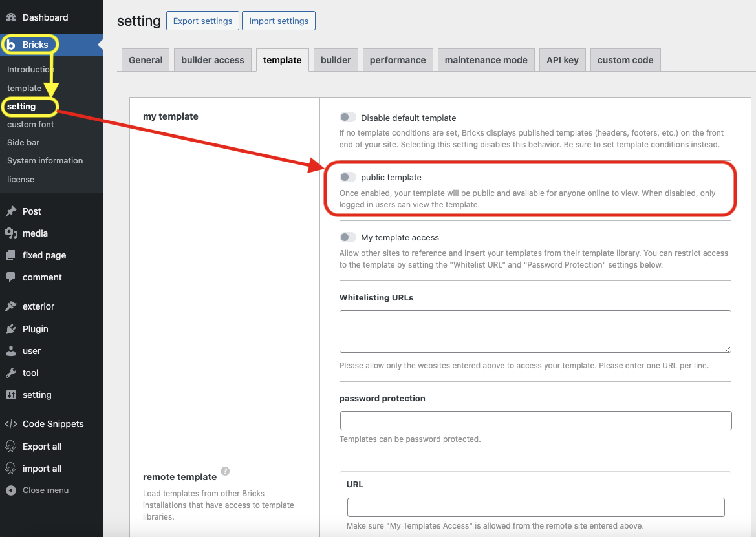The image size is (756, 537).
Task: Click the Whitelisting URLs textarea resize handle
Action: pyautogui.click(x=728, y=349)
